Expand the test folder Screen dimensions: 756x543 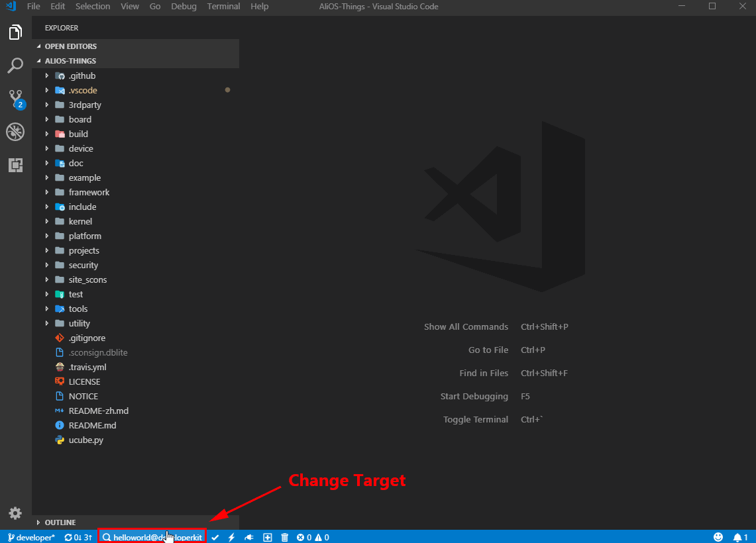(x=135, y=295)
